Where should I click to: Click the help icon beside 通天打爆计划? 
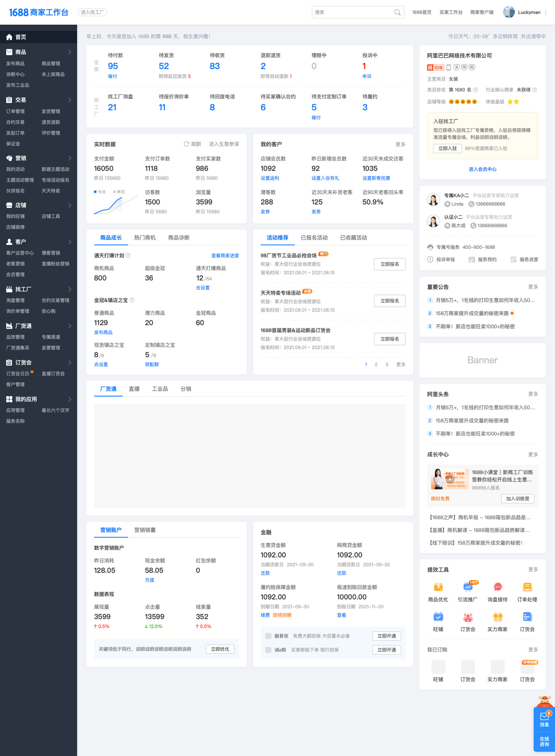point(128,256)
